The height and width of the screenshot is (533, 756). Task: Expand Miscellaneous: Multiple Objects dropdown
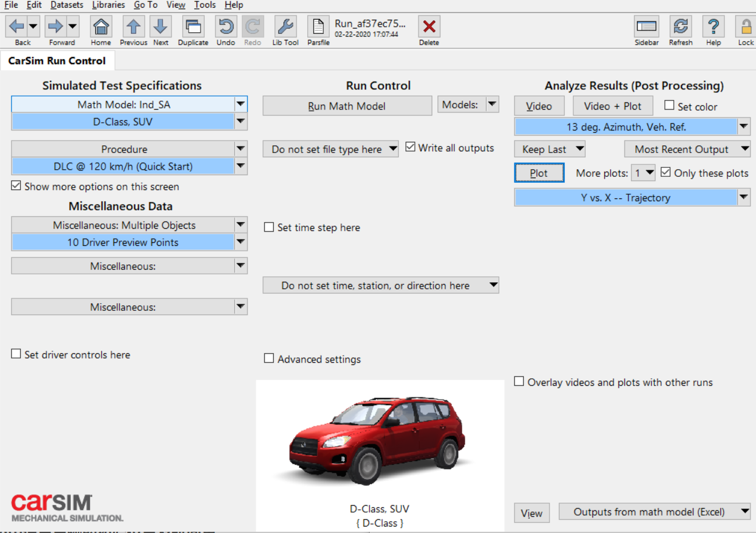(240, 225)
